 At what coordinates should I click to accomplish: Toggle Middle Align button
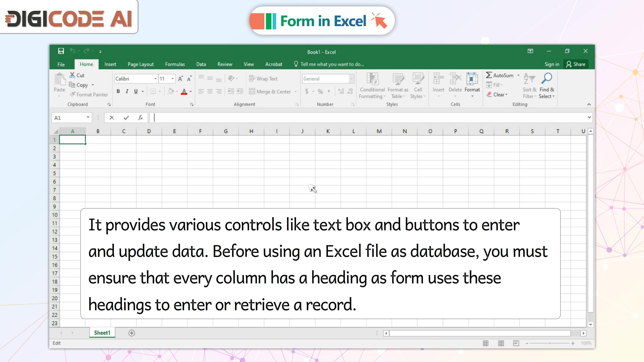[210, 79]
